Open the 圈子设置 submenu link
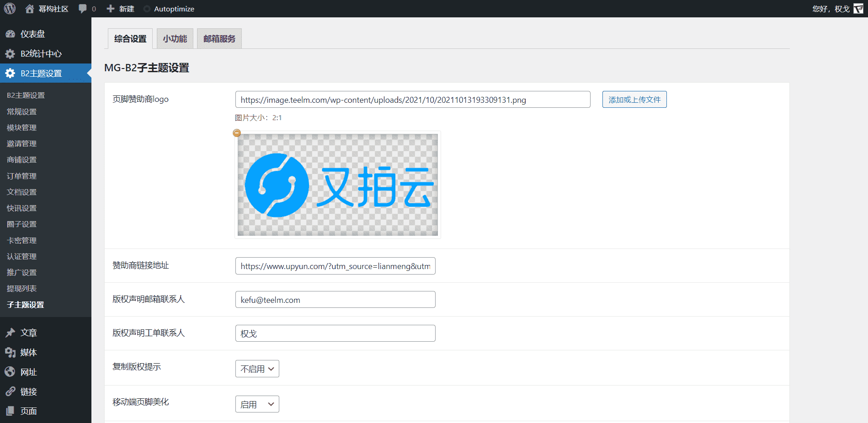This screenshot has height=423, width=868. tap(21, 224)
